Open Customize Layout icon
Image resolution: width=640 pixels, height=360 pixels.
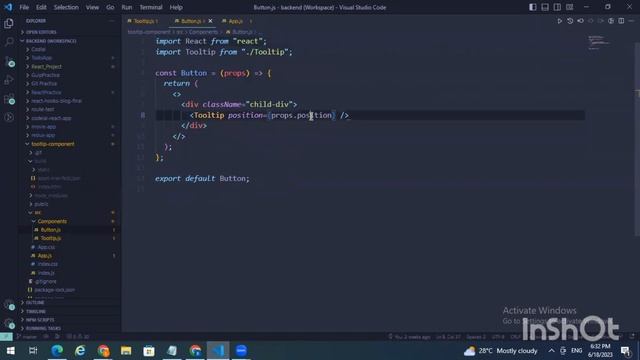(x=569, y=7)
